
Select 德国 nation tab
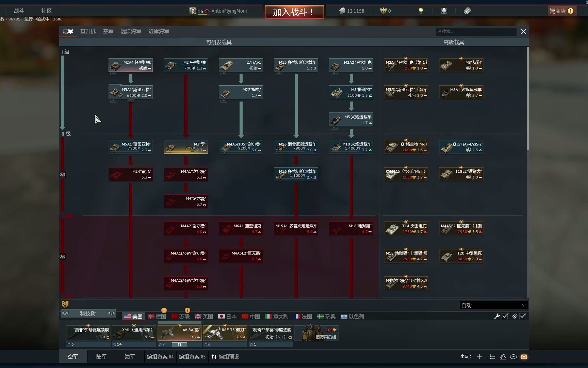pyautogui.click(x=157, y=317)
